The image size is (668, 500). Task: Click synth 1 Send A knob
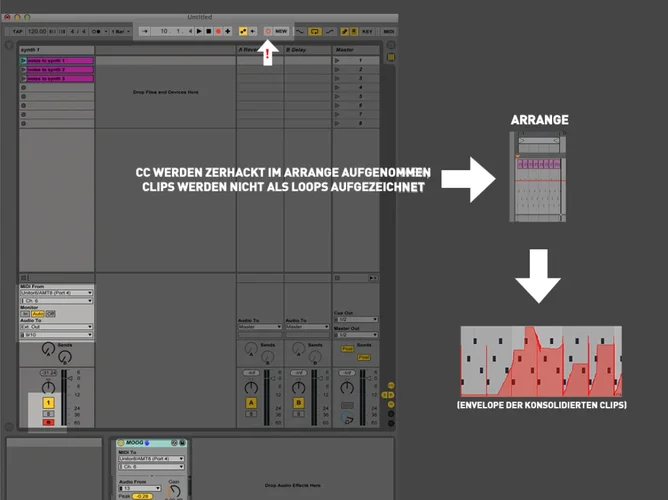[48, 349]
